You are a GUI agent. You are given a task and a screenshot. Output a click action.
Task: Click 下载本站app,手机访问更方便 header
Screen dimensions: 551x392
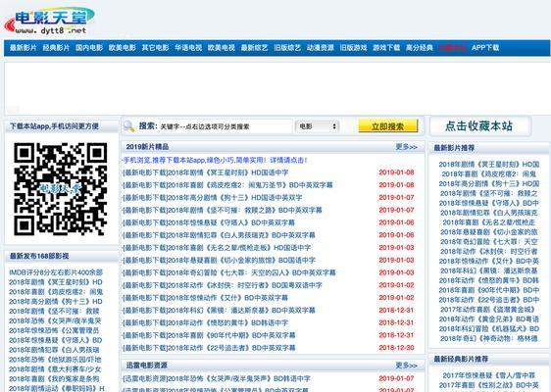coord(54,126)
